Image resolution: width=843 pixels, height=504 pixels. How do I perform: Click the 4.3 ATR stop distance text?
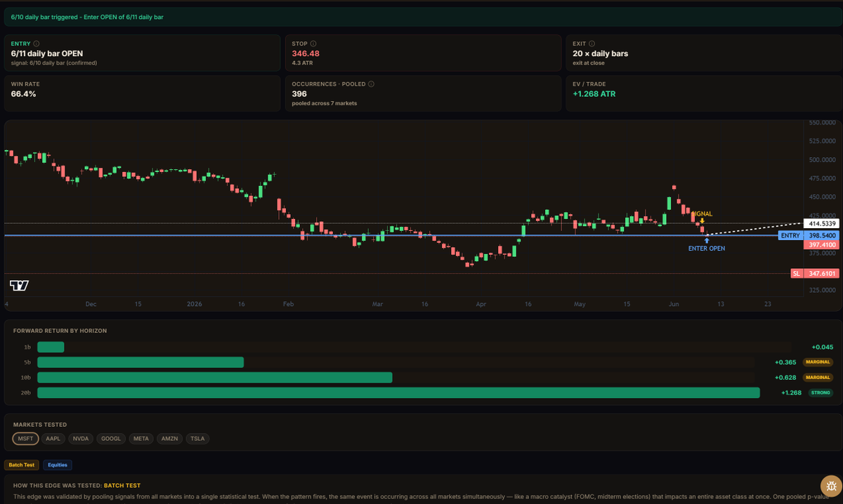pos(301,63)
